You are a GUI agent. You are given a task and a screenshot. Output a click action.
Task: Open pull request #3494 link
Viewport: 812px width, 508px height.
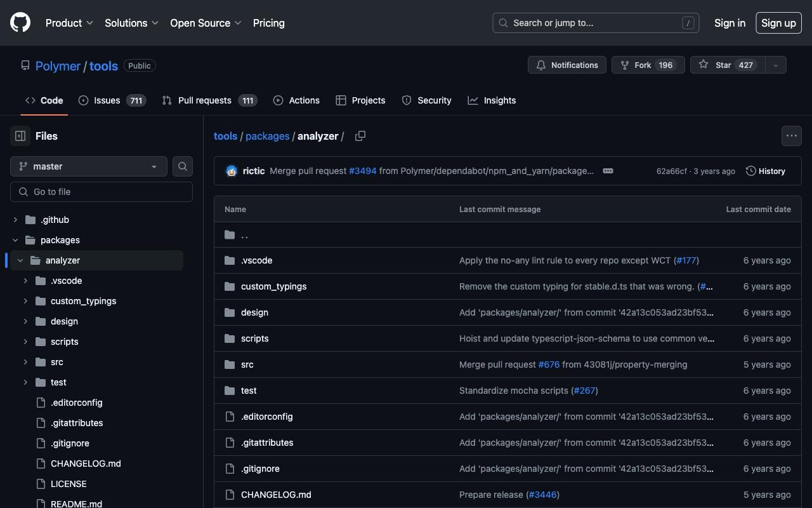click(363, 171)
